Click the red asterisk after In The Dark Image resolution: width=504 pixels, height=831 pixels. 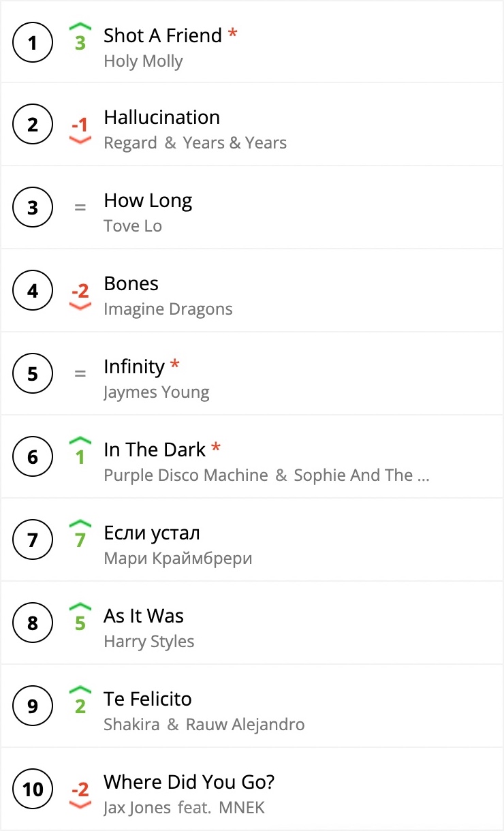point(216,448)
